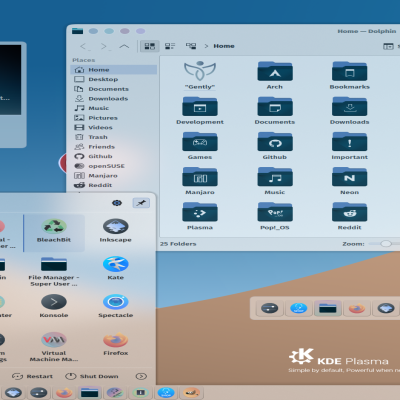Viewport: 400px width, 400px height.
Task: Click the Restart button in launcher
Action: tap(32, 376)
